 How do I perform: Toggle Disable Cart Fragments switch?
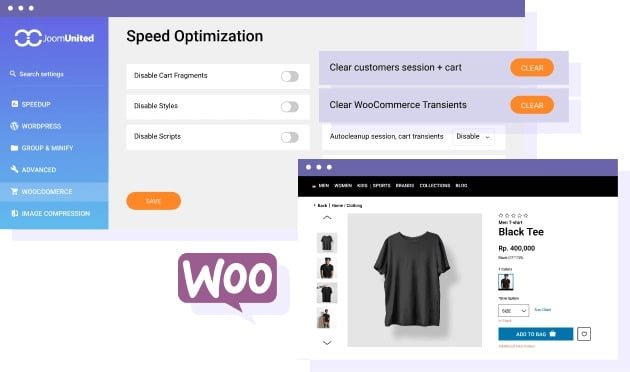coord(290,76)
